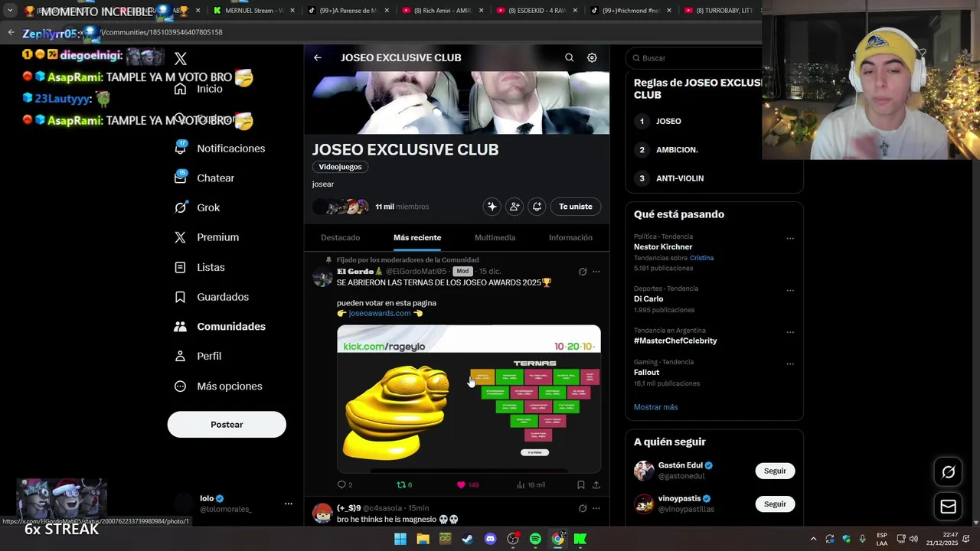This screenshot has width=980, height=551.
Task: Follow Gastón Edul
Action: [x=775, y=471]
